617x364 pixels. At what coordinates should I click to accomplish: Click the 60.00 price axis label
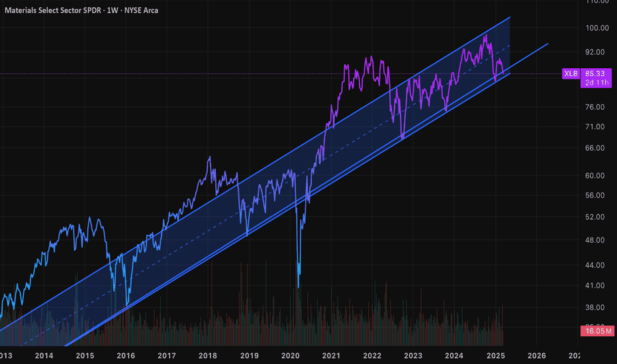tap(595, 175)
